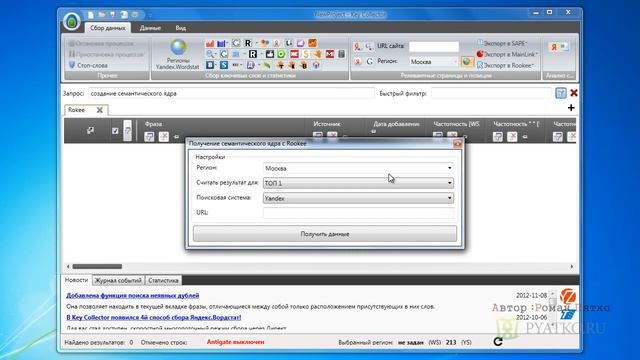Click the green circle icon in toolbar
This screenshot has width=640, height=360.
pyautogui.click(x=281, y=54)
